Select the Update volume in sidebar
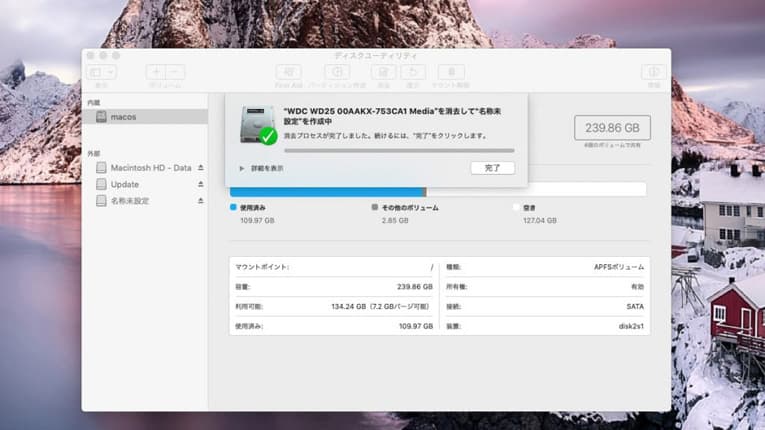The height and width of the screenshot is (430, 765). [125, 184]
